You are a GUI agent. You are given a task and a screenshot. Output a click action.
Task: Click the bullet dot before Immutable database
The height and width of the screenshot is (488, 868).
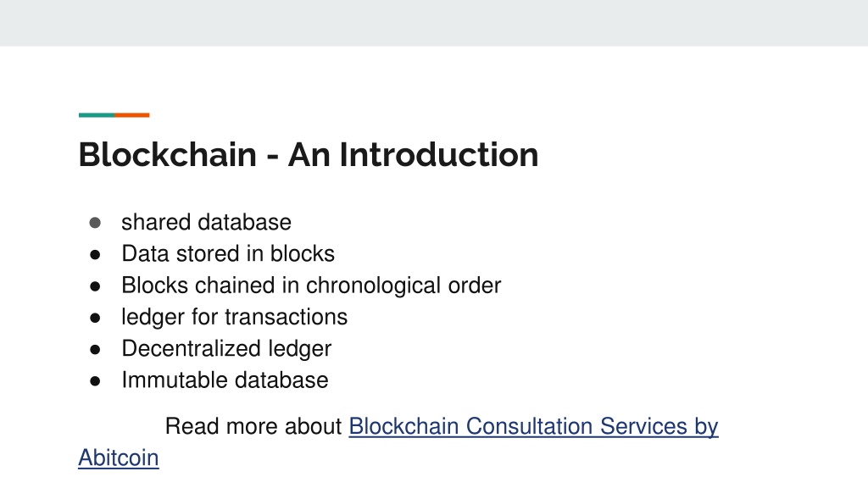[x=95, y=381]
